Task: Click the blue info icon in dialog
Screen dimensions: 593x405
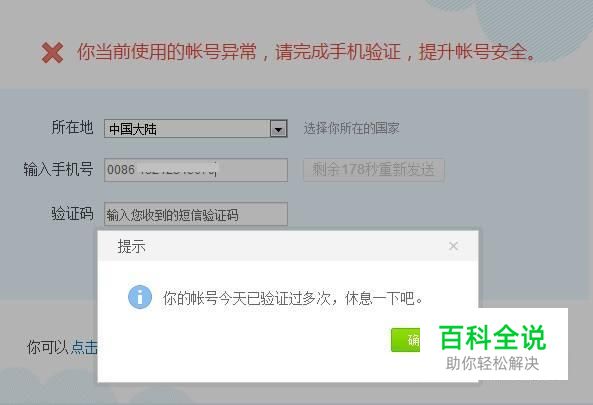Action: pyautogui.click(x=140, y=297)
